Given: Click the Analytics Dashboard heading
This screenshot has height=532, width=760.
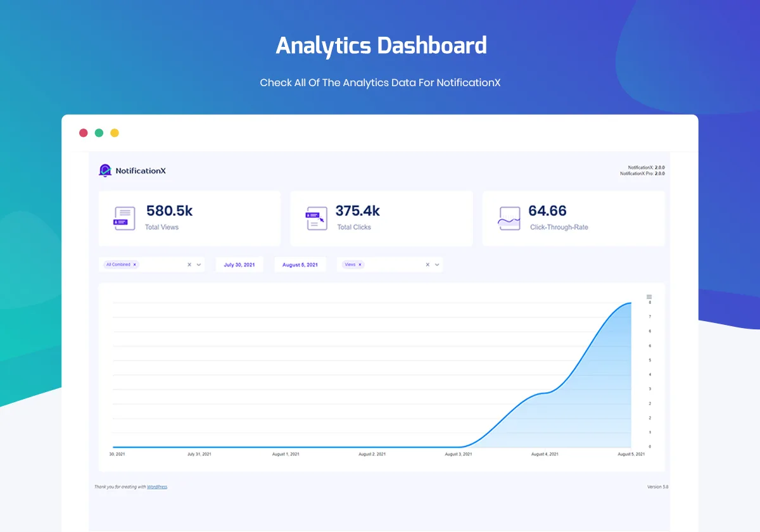Looking at the screenshot, I should point(381,46).
